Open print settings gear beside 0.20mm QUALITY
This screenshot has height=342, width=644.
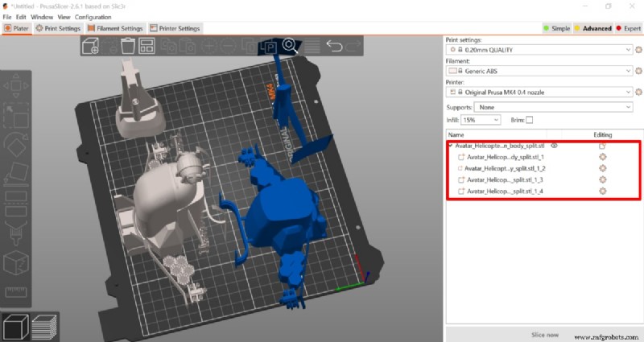(638, 50)
